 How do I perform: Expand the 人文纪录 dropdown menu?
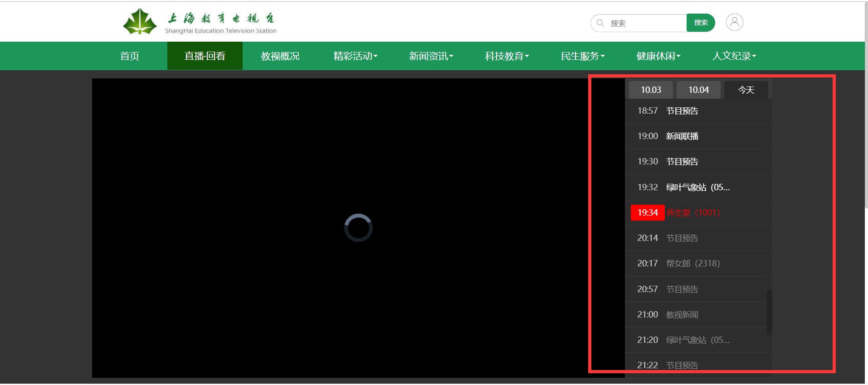tap(734, 56)
